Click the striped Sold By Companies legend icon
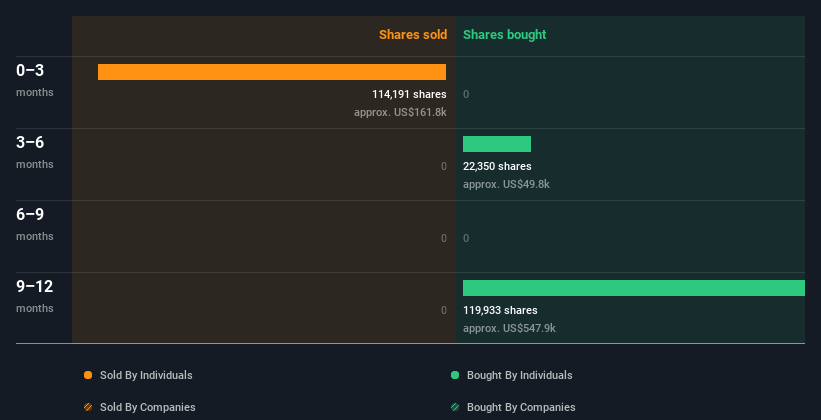 88,407
